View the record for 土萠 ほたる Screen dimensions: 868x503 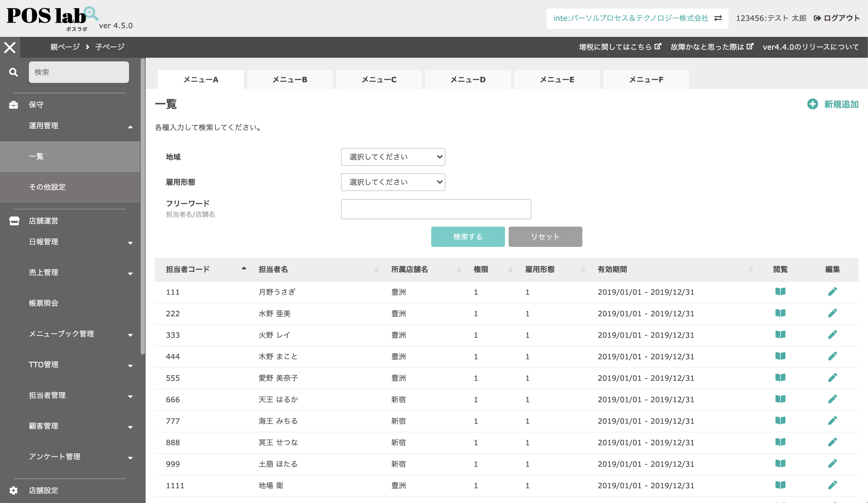[780, 463]
